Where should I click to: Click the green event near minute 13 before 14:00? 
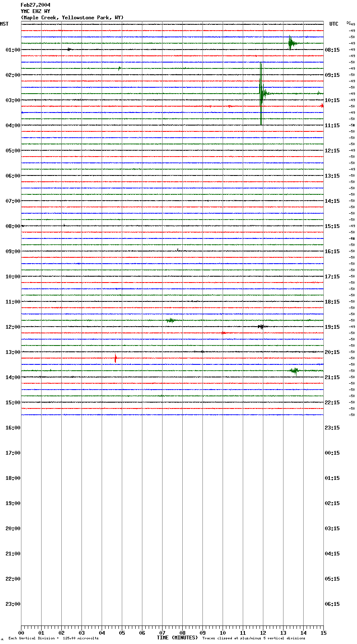[x=295, y=371]
